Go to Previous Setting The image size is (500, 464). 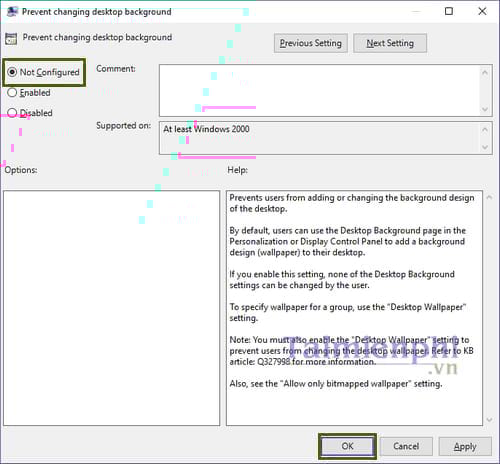[311, 43]
